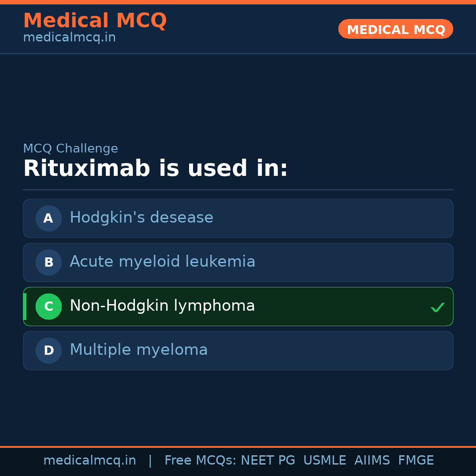Click the "MCQ Challenge" label
Screen dimensions: 476x476
[71, 149]
